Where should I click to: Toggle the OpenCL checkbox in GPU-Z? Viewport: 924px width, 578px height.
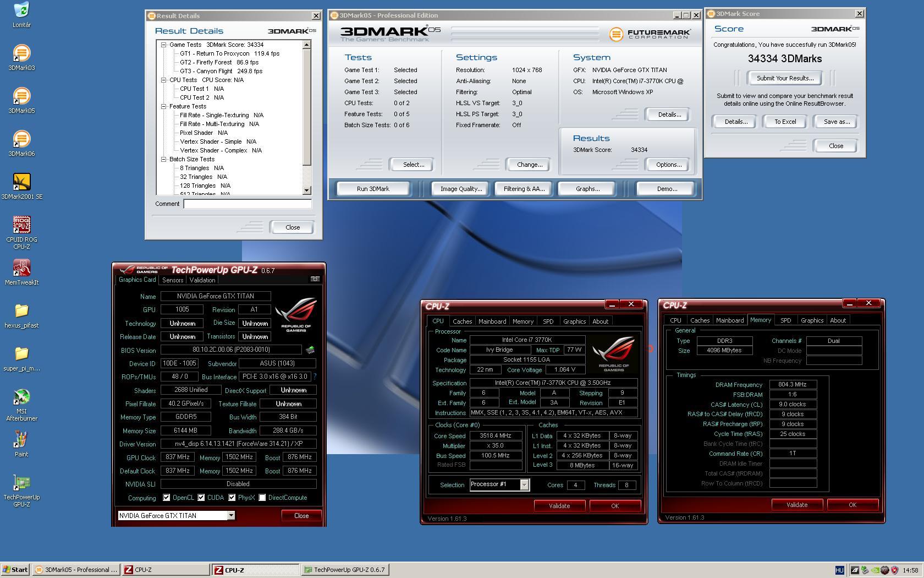point(166,498)
